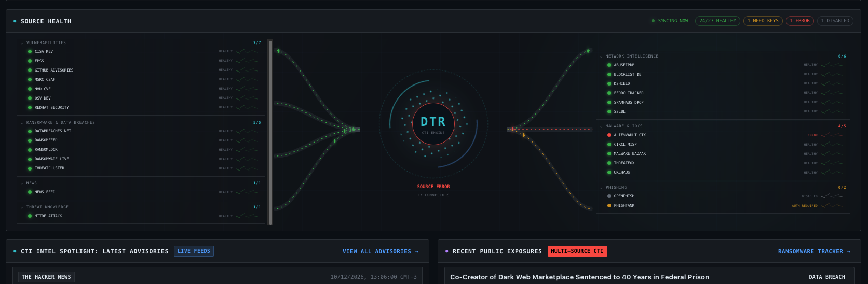Viewport: 868px width, 284px height.
Task: Click the Source Error status label
Action: tap(433, 187)
